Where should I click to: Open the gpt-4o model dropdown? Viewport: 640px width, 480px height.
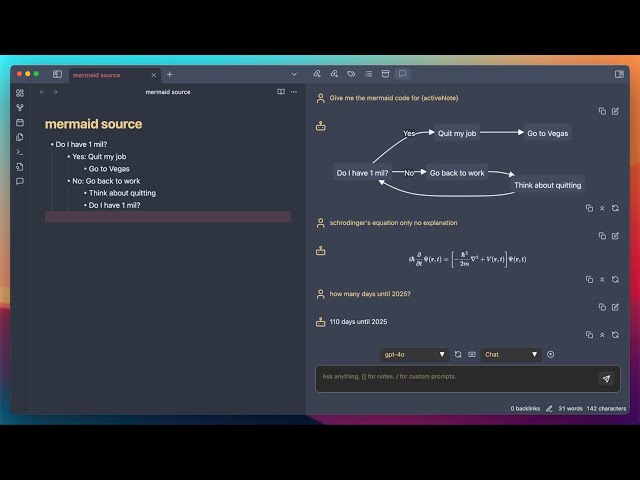(414, 354)
